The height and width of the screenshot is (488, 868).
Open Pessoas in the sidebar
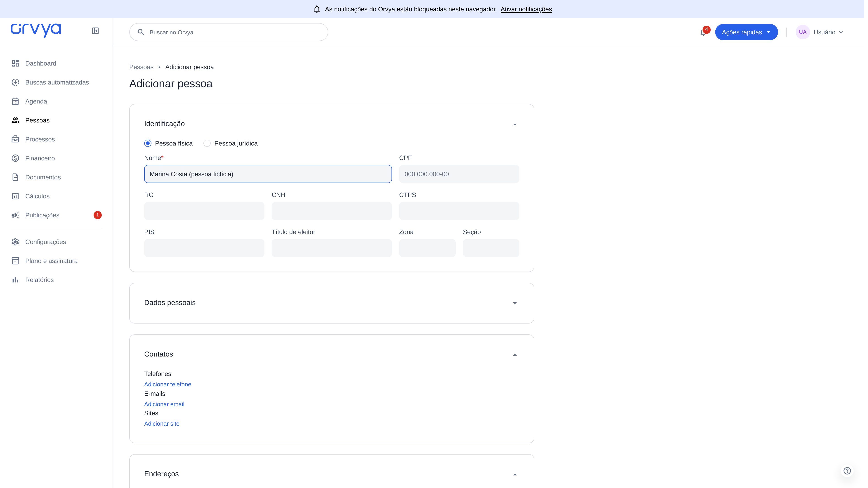pos(56,120)
